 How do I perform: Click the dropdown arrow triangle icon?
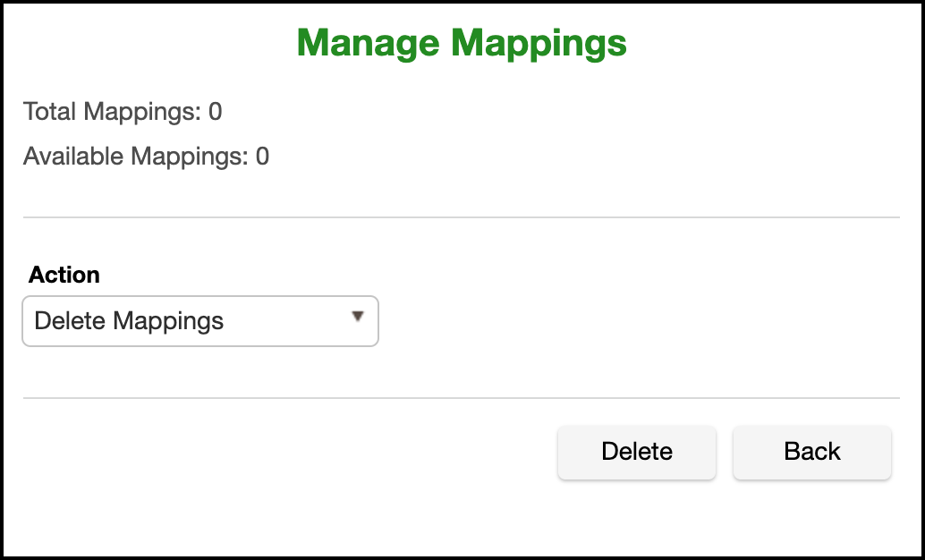358,317
